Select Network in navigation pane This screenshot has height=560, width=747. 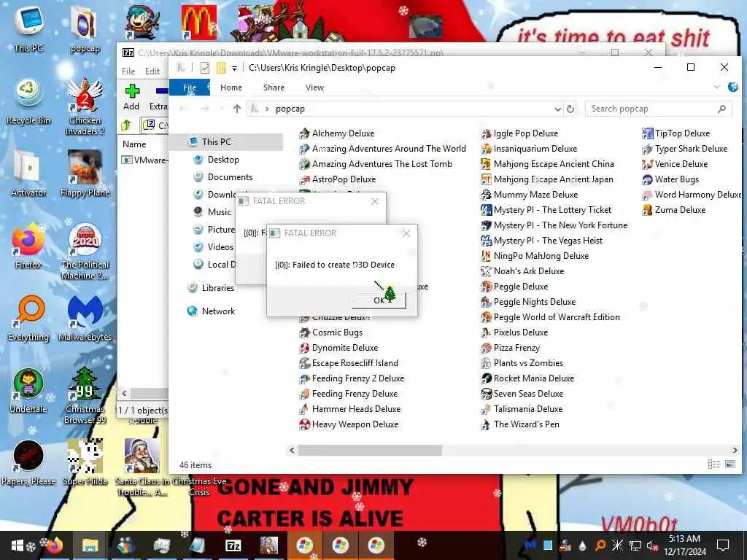(x=217, y=311)
